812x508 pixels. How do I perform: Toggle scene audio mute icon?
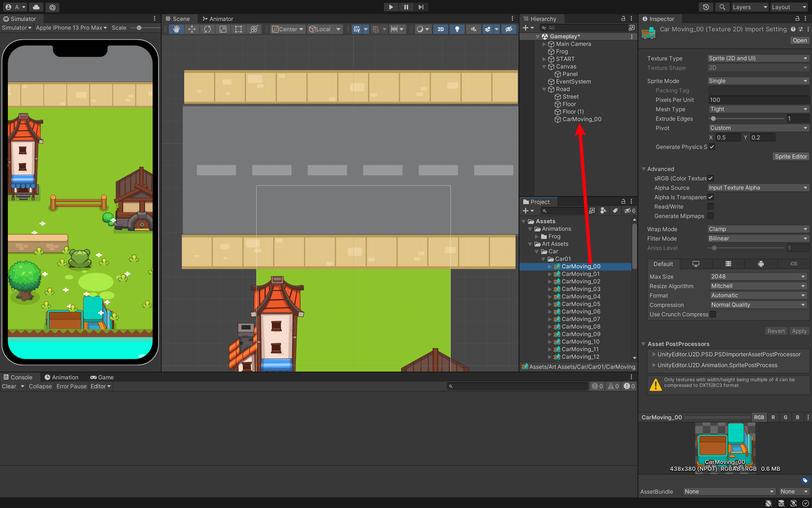473,29
